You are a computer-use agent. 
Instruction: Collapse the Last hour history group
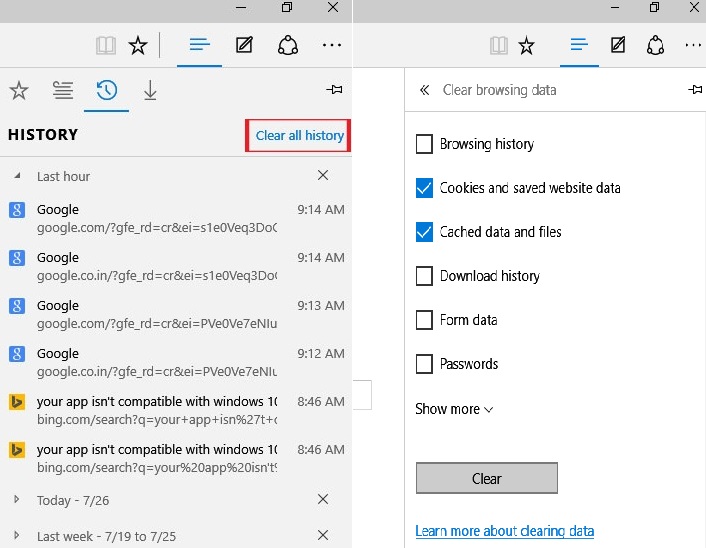17,176
